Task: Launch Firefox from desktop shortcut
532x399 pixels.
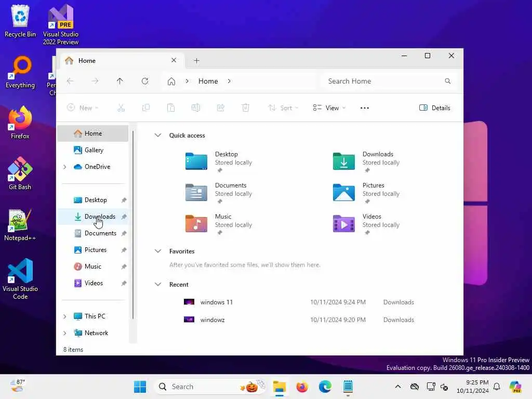Action: (20, 123)
